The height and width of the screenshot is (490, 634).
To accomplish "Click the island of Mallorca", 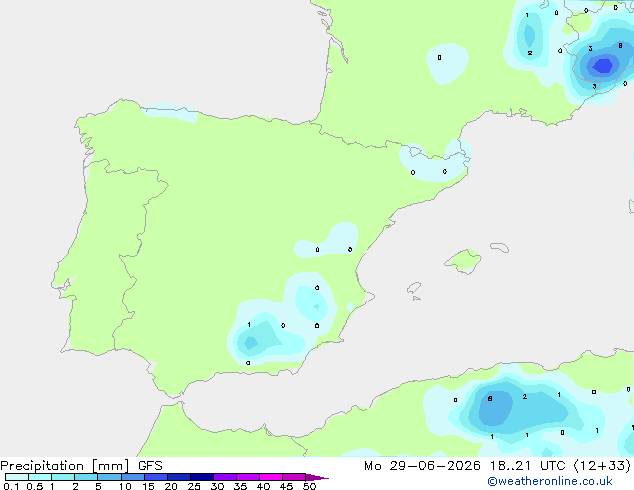I will click(x=464, y=262).
